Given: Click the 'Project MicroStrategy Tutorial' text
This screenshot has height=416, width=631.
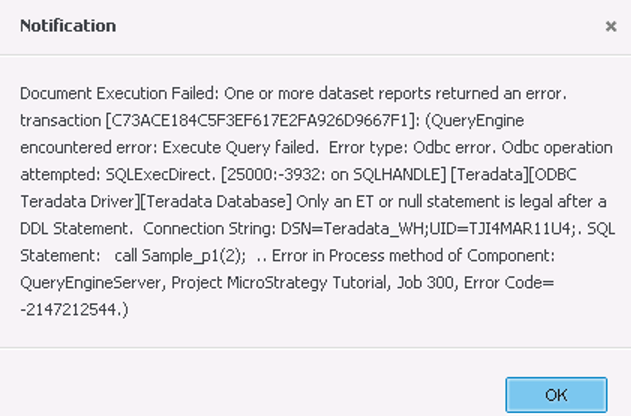Looking at the screenshot, I should click(280, 283).
